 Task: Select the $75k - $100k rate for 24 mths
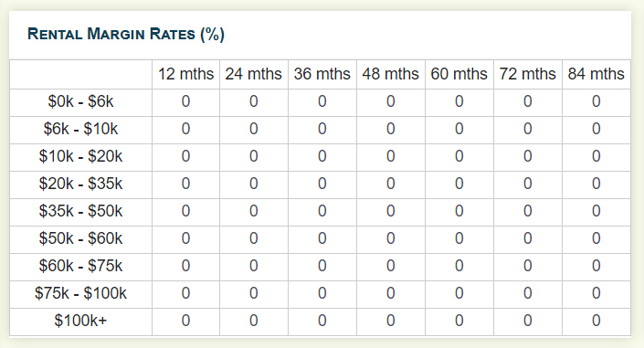pos(253,293)
